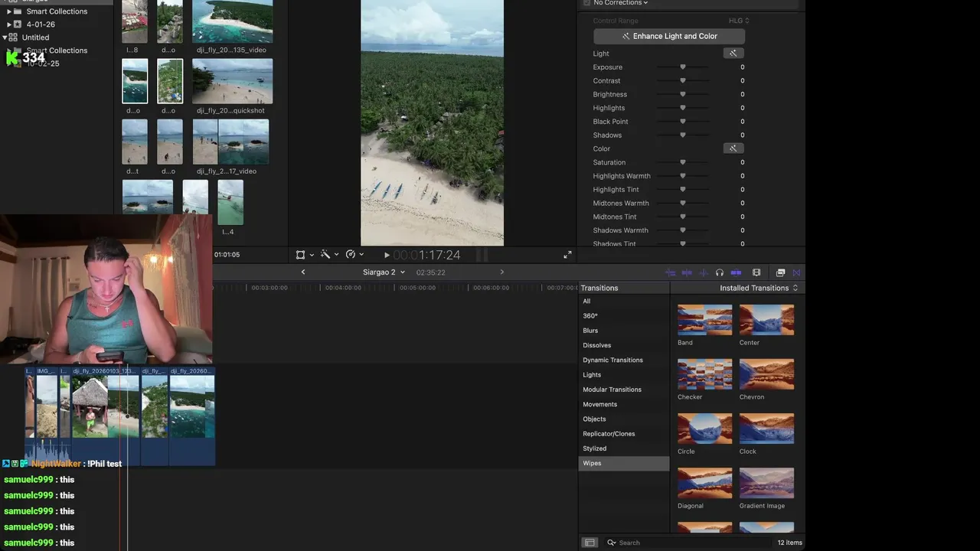
Task: Select the Dissolves category
Action: pyautogui.click(x=624, y=345)
